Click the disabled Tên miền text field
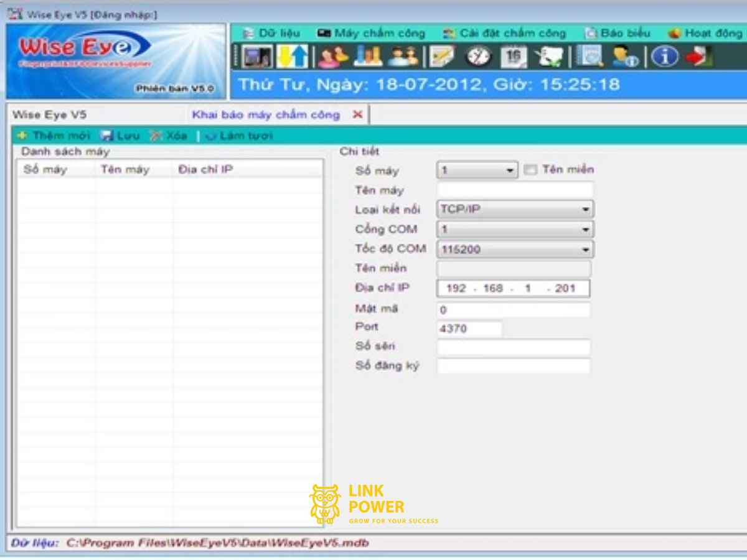 [514, 269]
